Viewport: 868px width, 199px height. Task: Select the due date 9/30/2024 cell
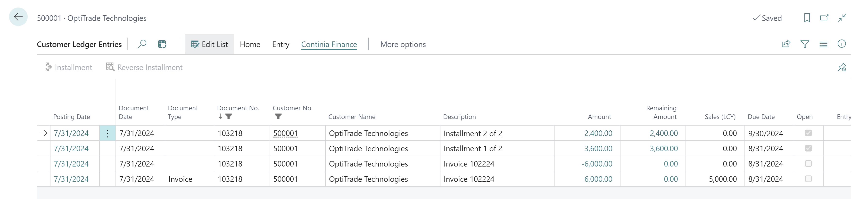click(769, 133)
